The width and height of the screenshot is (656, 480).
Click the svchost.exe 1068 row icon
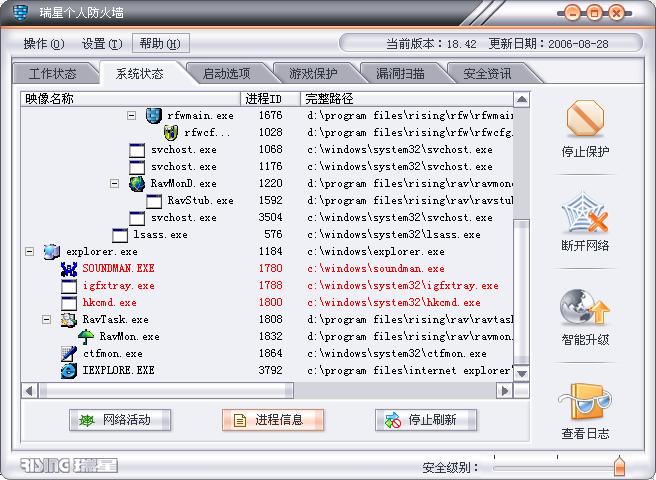(137, 150)
